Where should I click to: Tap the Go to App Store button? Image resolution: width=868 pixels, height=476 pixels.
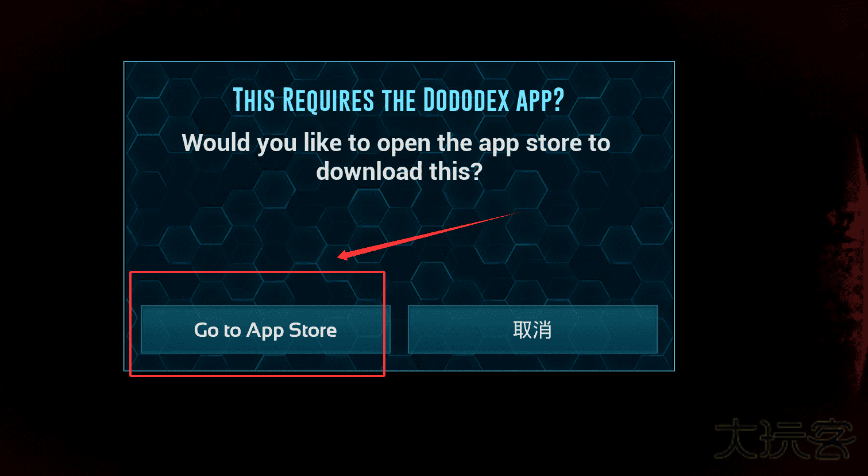click(265, 329)
